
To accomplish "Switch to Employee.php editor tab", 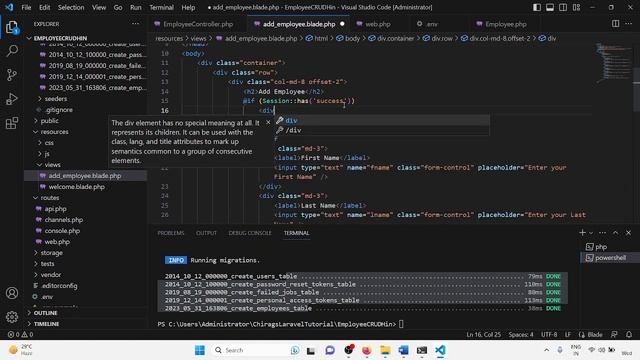I will click(x=505, y=24).
